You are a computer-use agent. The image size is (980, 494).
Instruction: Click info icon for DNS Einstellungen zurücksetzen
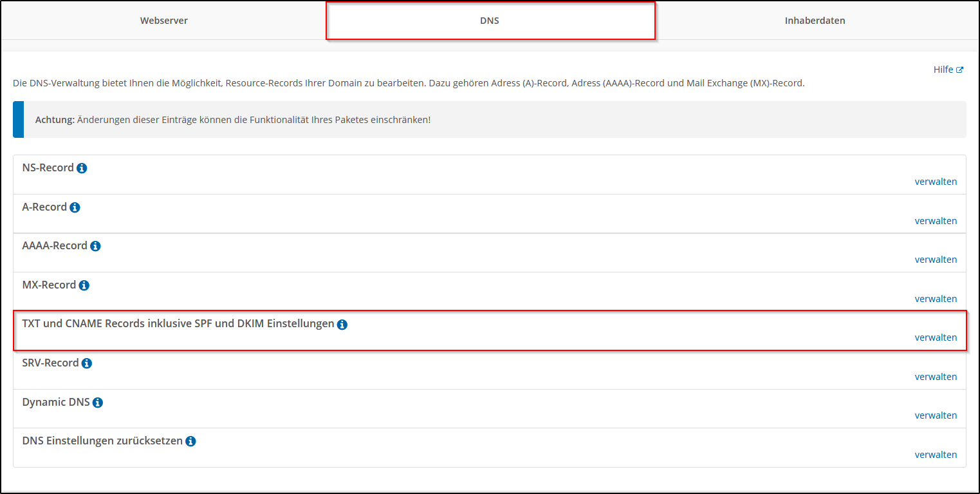pyautogui.click(x=190, y=442)
